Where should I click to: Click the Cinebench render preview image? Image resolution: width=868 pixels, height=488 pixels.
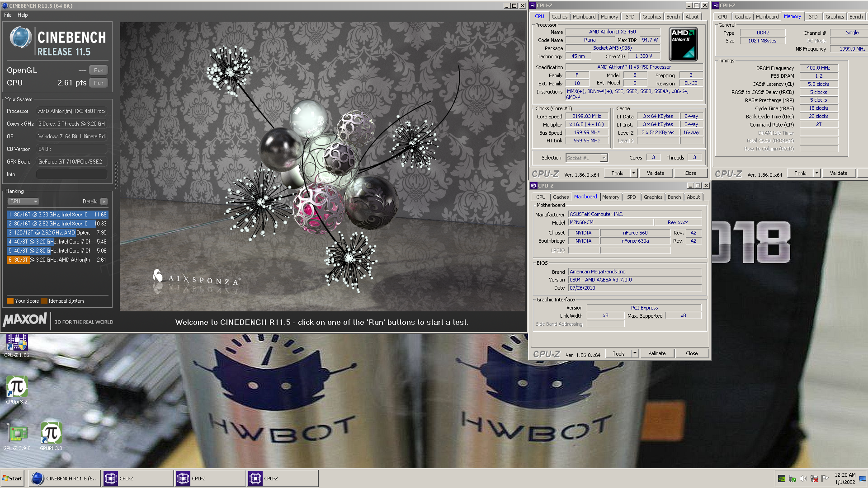coord(322,167)
